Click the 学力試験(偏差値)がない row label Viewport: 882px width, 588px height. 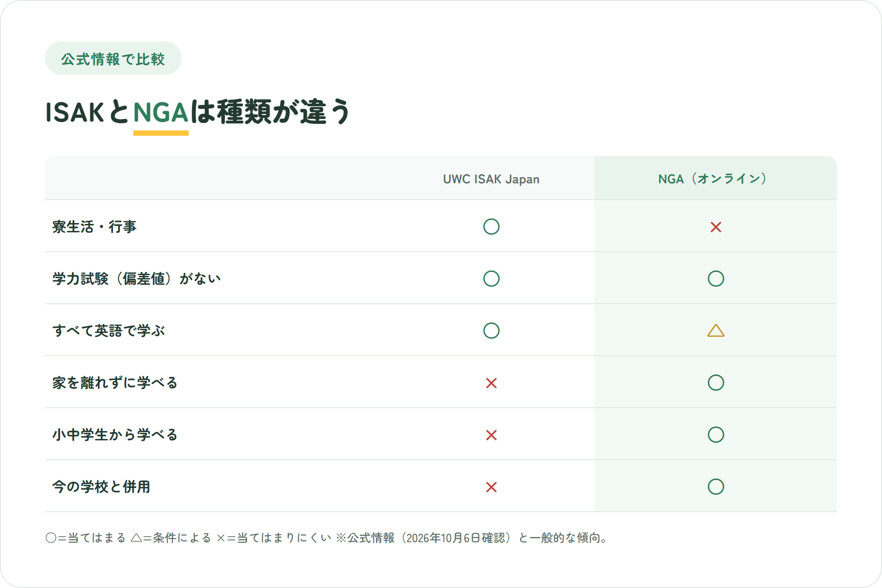click(x=136, y=279)
